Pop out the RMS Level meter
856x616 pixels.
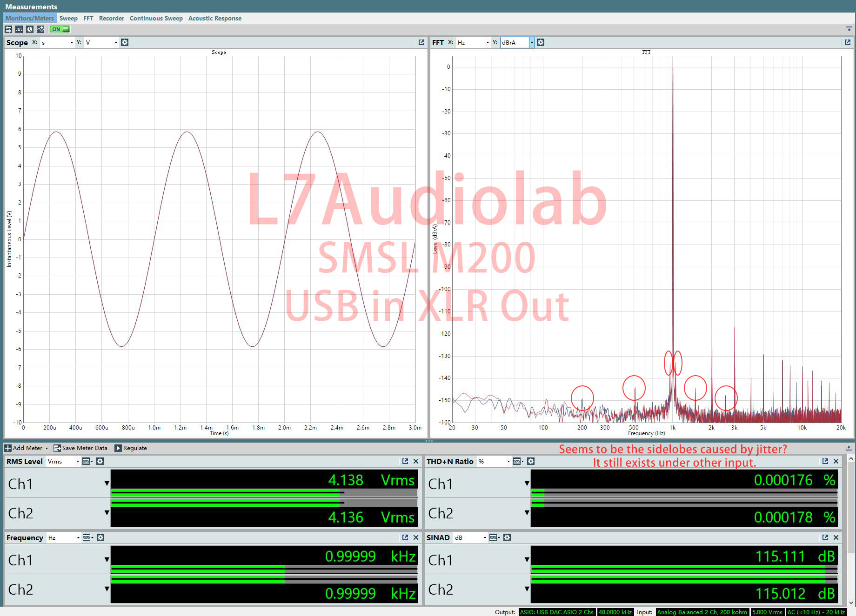tap(405, 461)
